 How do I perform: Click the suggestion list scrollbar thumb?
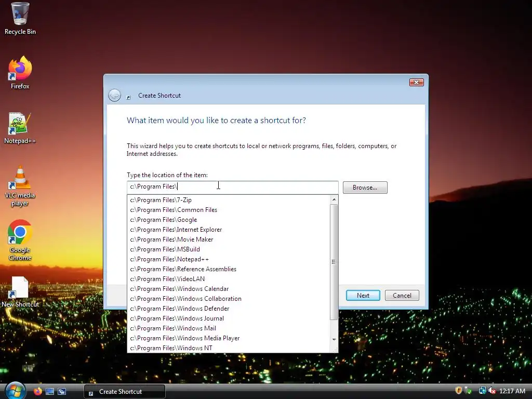pyautogui.click(x=334, y=262)
